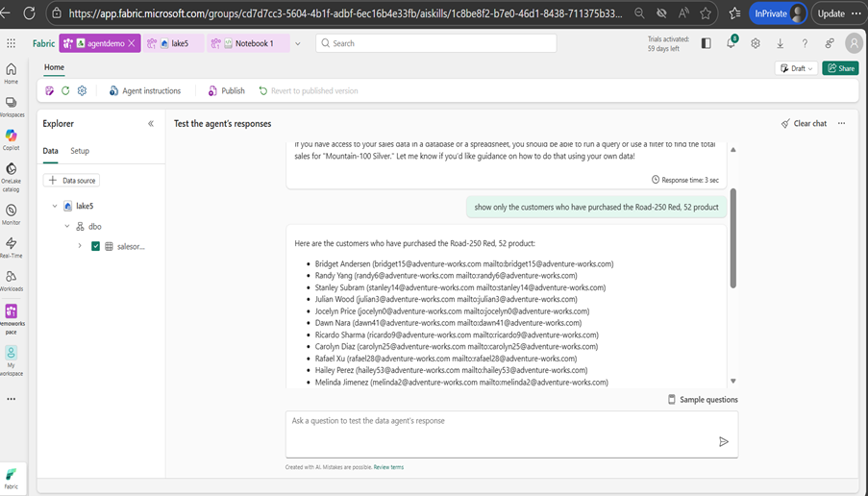Click the browser address bar URL

[x=345, y=13]
